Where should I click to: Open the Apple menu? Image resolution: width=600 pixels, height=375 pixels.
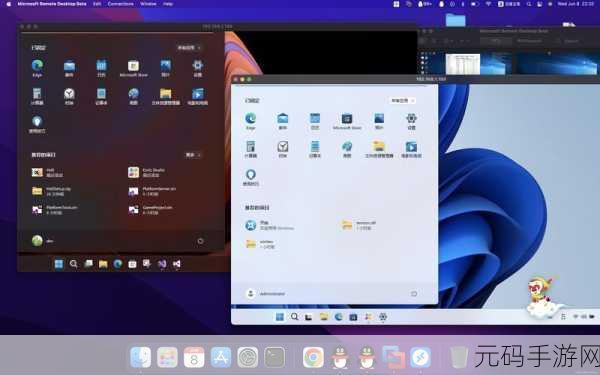coord(8,4)
